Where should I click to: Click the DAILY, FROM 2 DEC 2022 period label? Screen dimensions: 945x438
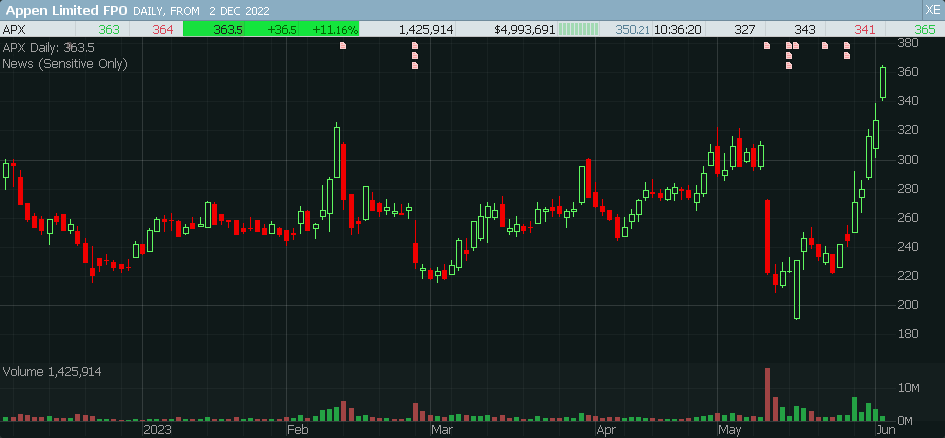[201, 11]
